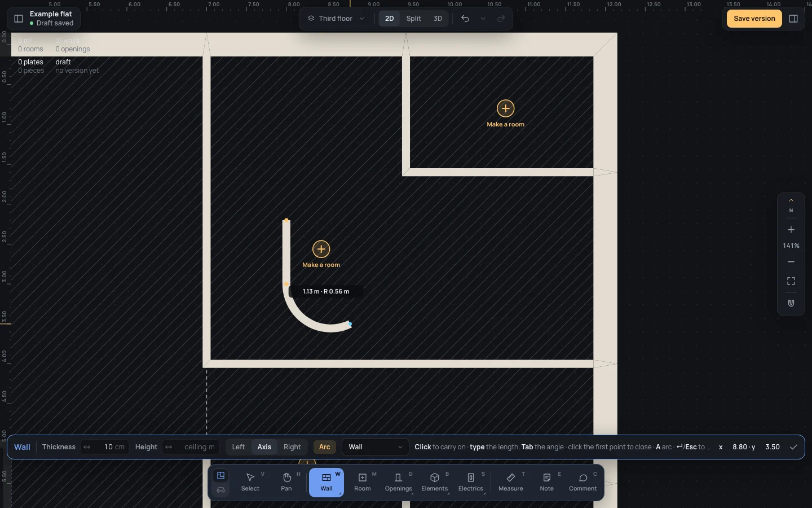Pick the Note tool

tap(547, 483)
